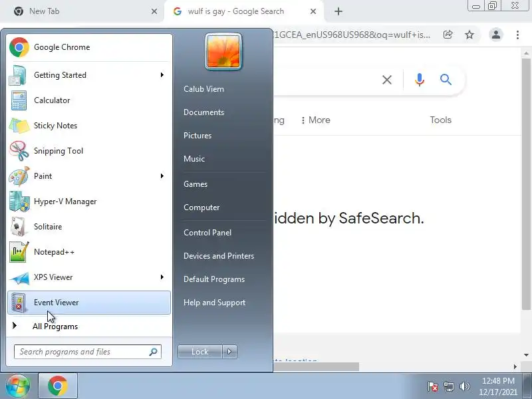Click the Chrome taskbar button
Image resolution: width=532 pixels, height=399 pixels.
(x=58, y=386)
